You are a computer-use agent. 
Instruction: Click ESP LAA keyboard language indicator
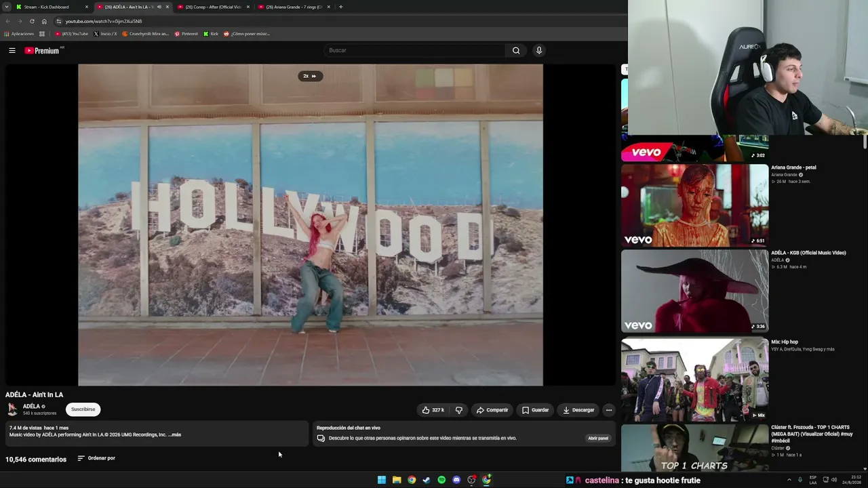(813, 480)
